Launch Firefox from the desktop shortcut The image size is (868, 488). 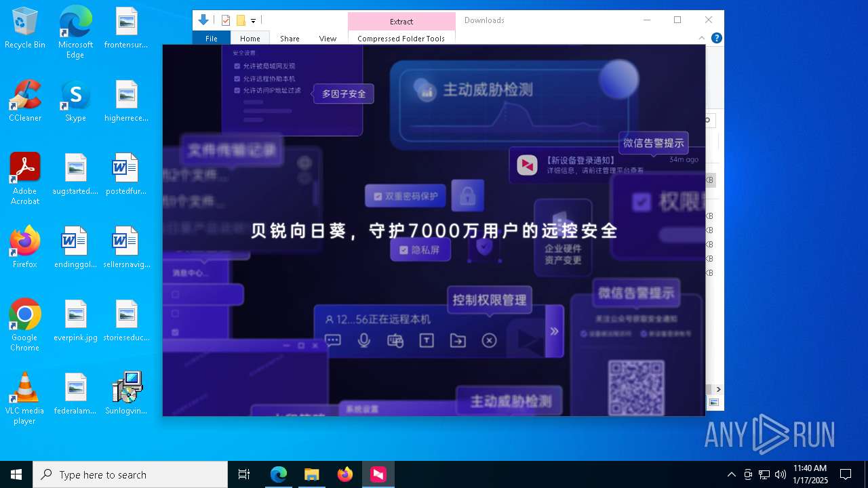(25, 248)
